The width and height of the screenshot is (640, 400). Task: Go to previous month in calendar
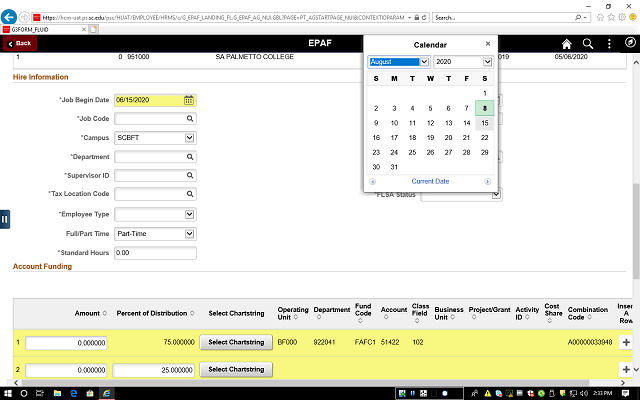coord(373,182)
